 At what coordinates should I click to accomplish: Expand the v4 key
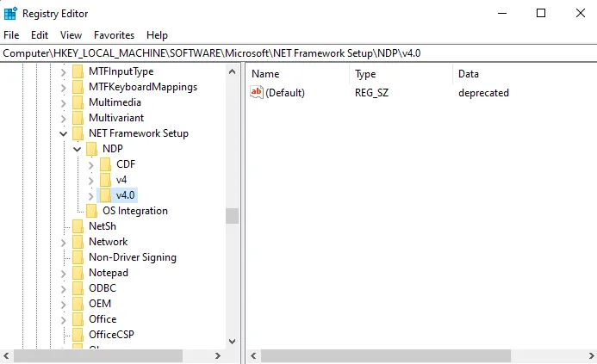91,181
